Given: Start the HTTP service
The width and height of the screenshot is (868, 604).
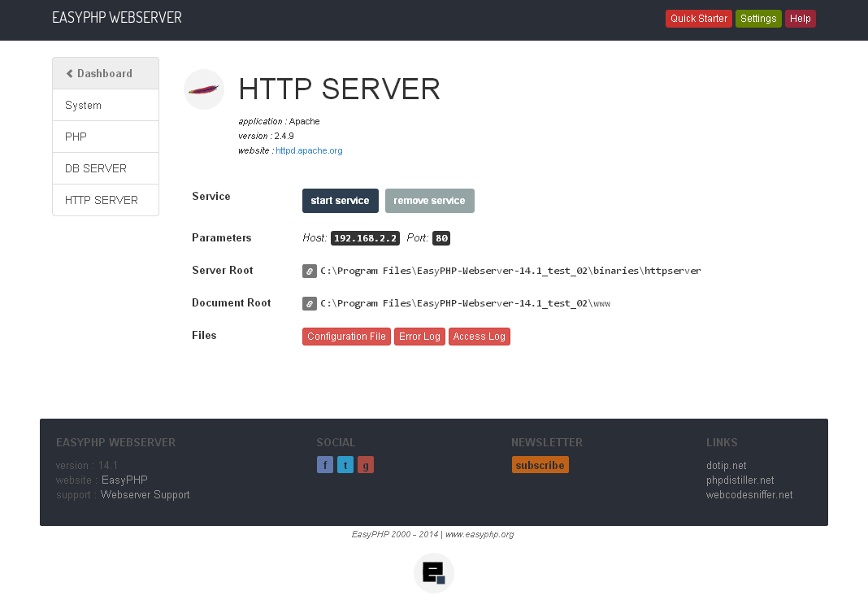Looking at the screenshot, I should tap(340, 201).
